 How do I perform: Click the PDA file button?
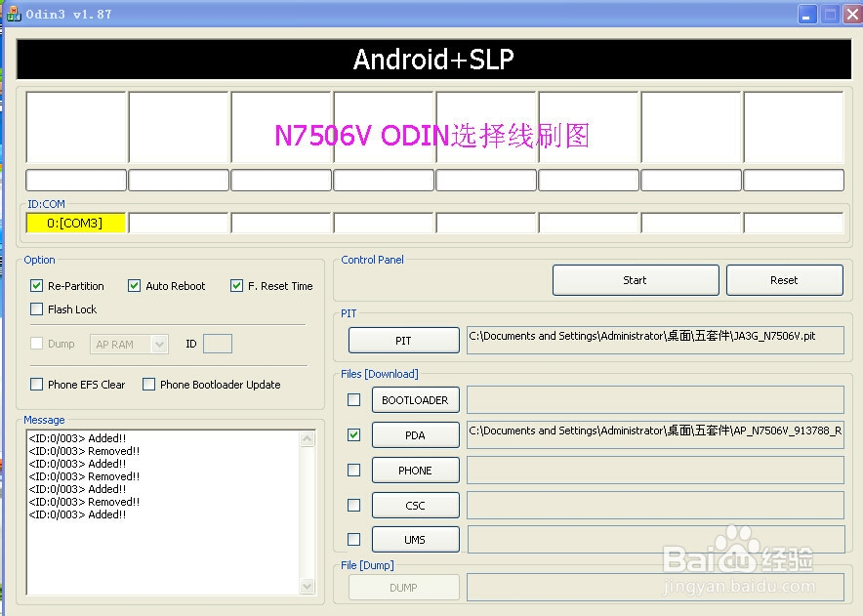pyautogui.click(x=416, y=435)
